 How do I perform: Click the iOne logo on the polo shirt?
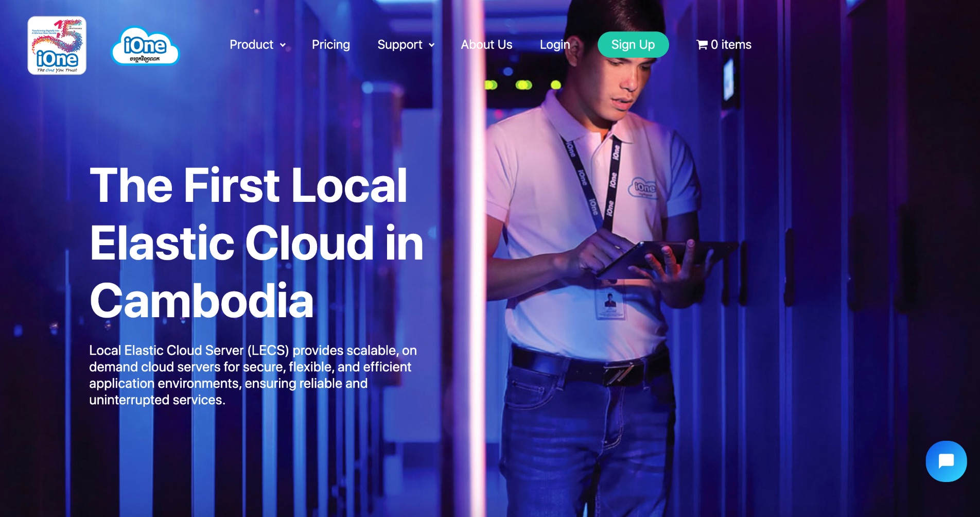point(643,187)
